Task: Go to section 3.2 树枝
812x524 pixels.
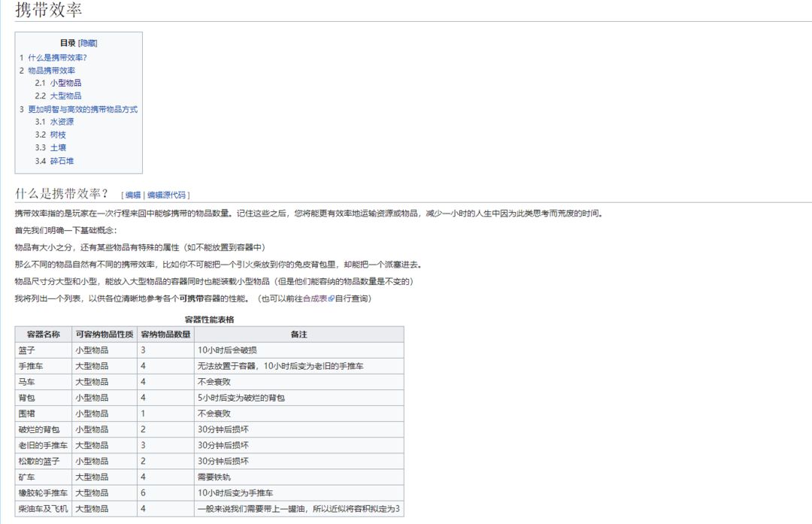Action: pyautogui.click(x=58, y=135)
